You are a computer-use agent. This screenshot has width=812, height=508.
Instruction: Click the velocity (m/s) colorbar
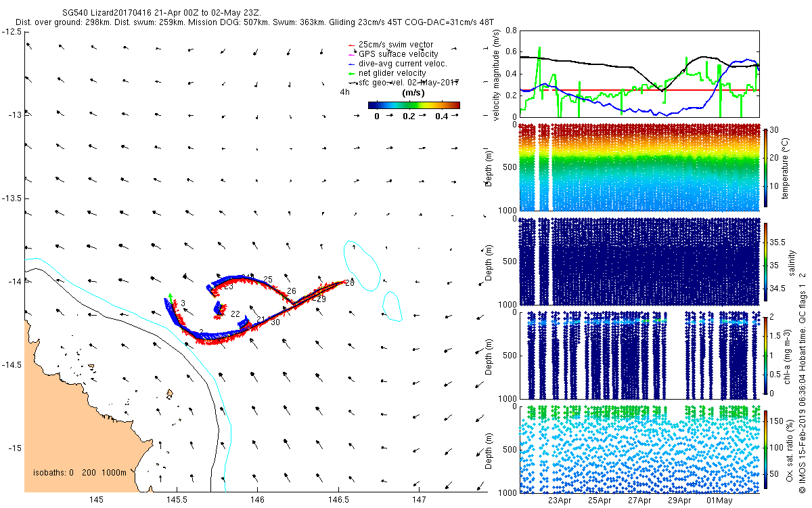pyautogui.click(x=414, y=105)
